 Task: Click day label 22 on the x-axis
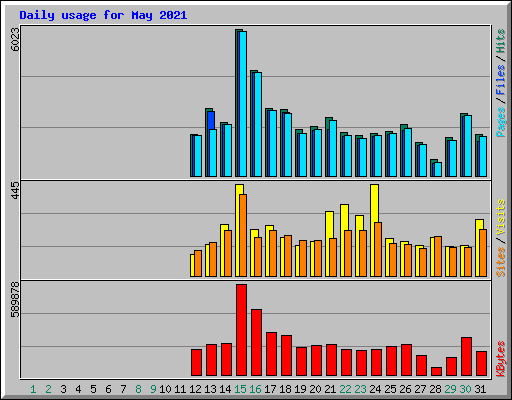pos(345,389)
